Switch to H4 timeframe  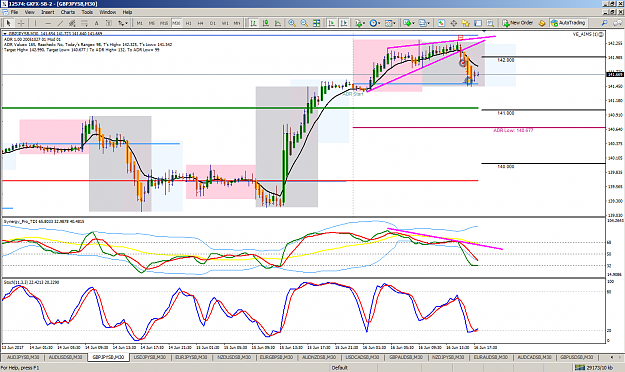(200, 23)
